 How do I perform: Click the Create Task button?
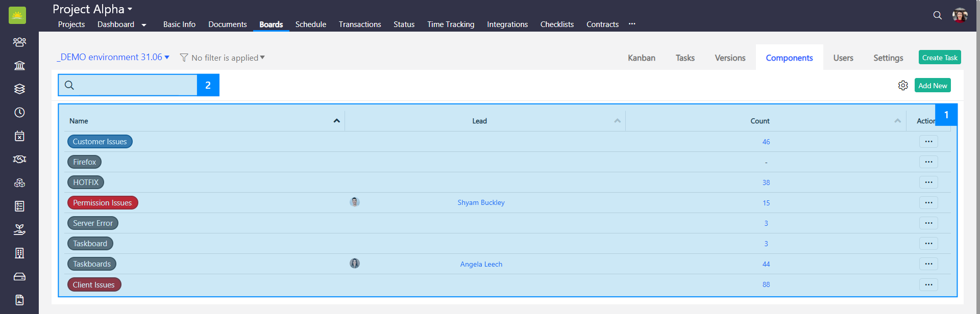(x=939, y=58)
